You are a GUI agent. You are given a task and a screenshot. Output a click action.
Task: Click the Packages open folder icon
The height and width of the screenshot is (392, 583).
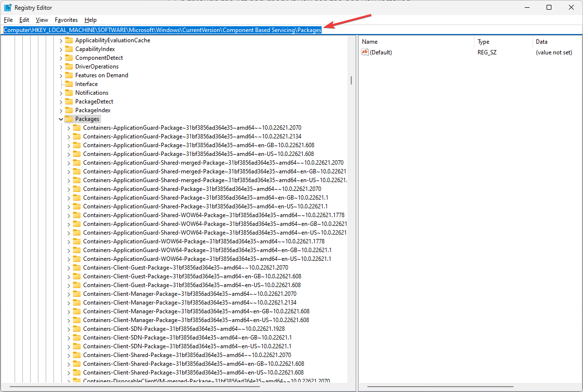coord(69,119)
